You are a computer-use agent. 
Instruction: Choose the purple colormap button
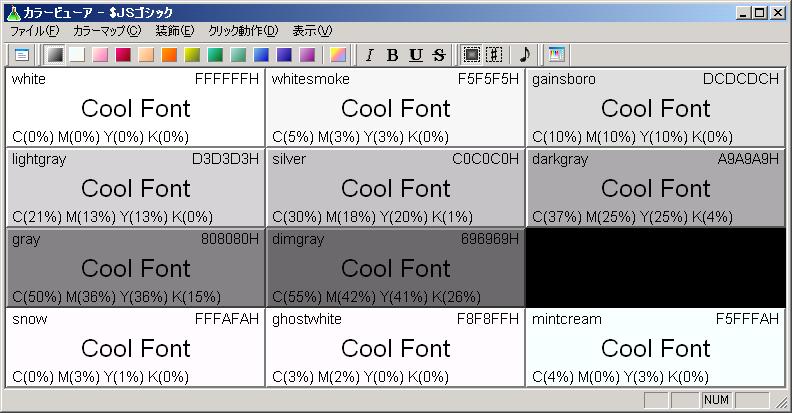click(307, 55)
